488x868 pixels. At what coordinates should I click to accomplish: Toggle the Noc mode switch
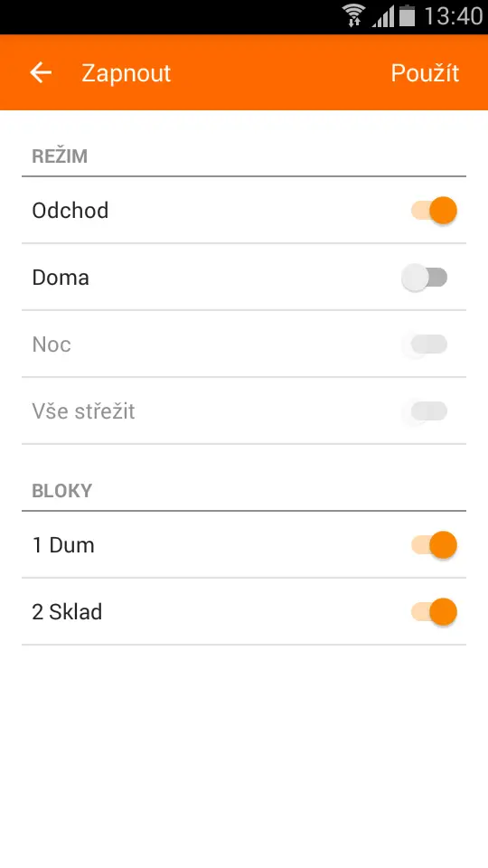pyautogui.click(x=425, y=344)
